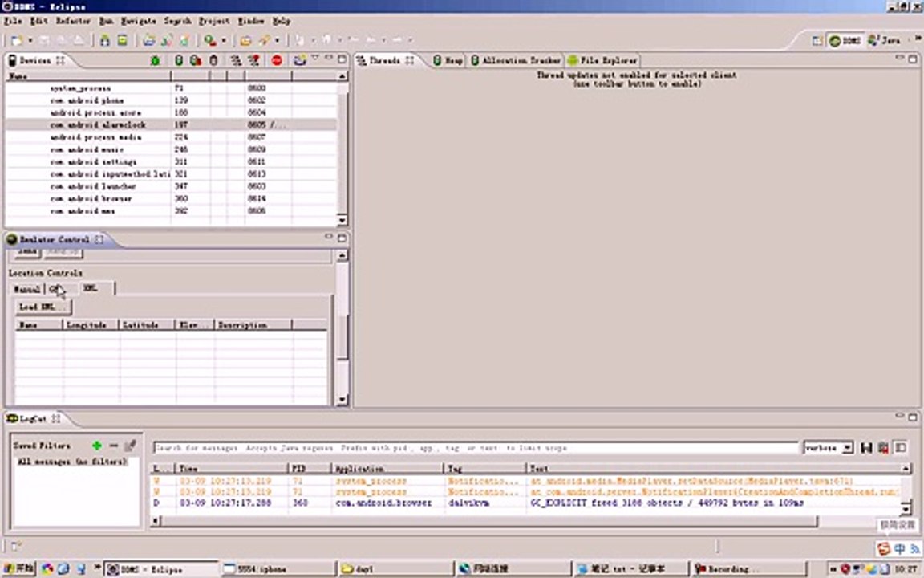Select the com.android.browser process row
924x578 pixels.
coord(171,199)
